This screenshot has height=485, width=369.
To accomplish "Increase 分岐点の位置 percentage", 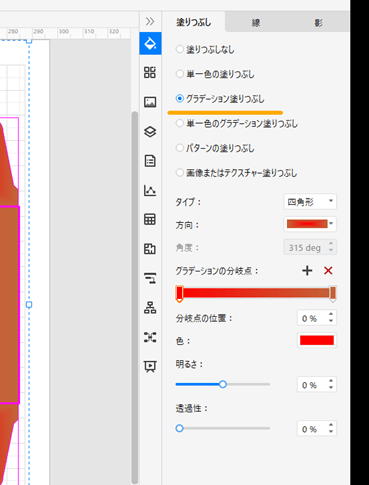I will click(x=331, y=315).
